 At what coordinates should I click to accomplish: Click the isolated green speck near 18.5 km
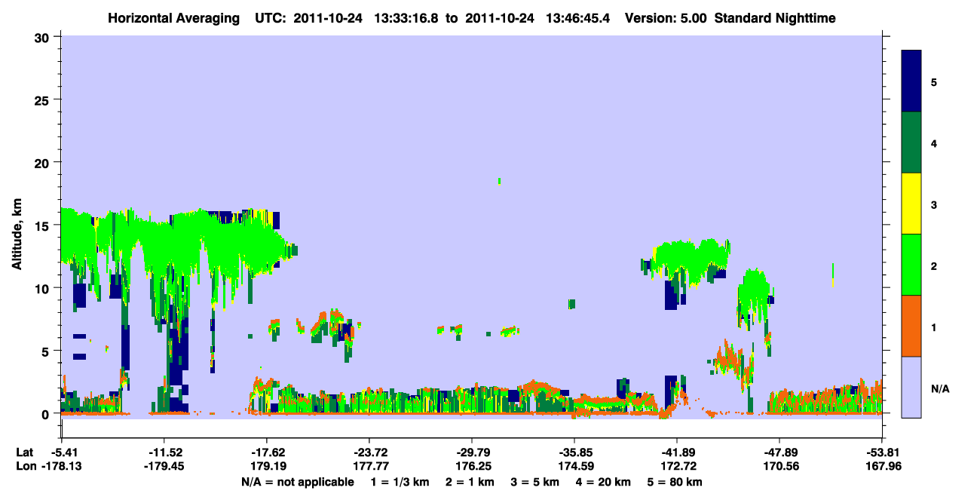[x=499, y=181]
